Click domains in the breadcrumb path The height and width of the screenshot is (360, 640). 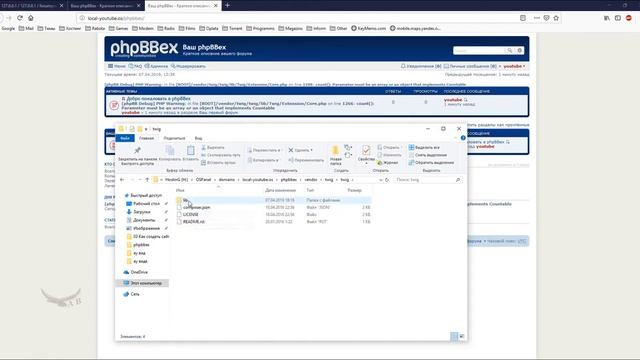(x=227, y=180)
